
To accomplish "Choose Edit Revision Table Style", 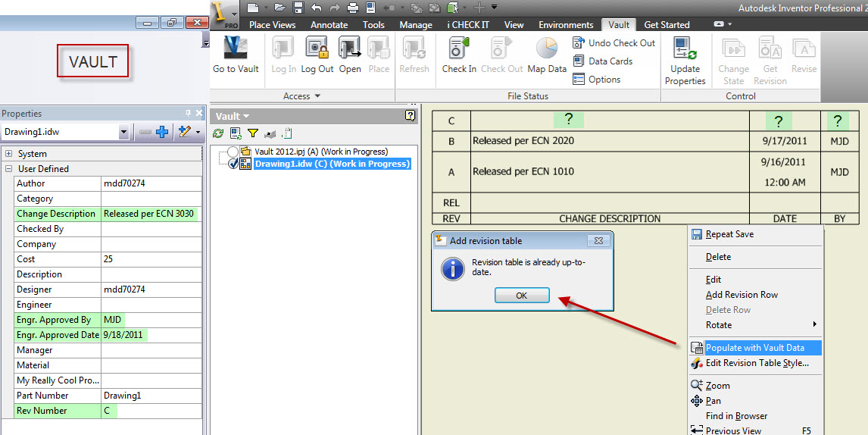I will tap(755, 363).
